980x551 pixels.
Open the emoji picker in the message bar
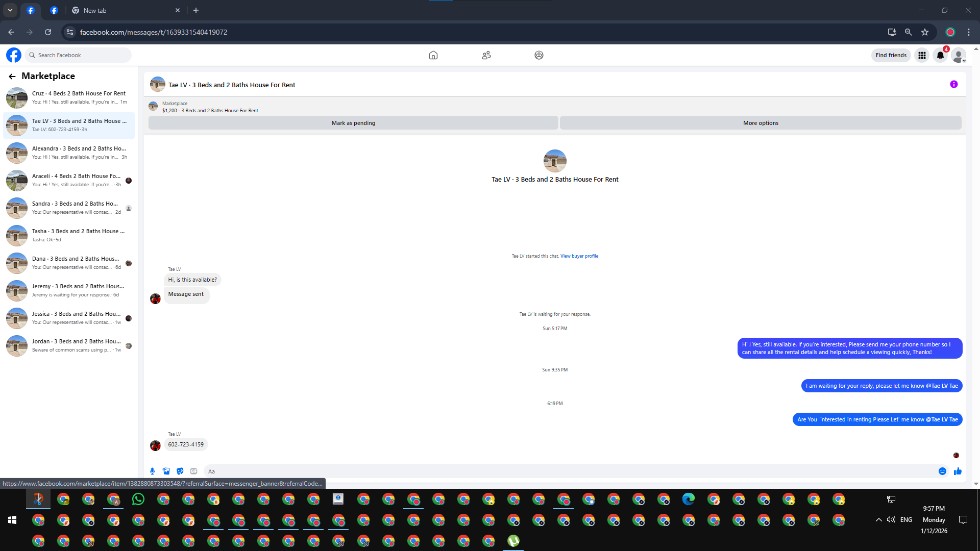tap(942, 471)
